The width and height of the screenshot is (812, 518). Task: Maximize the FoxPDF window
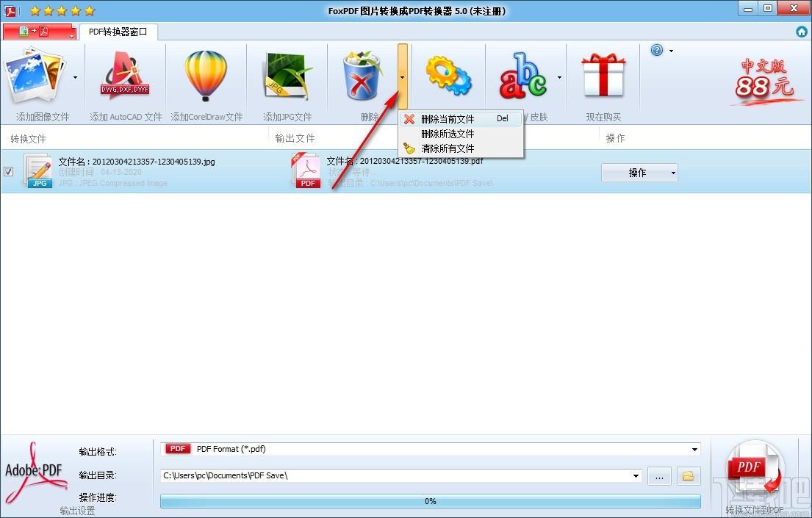click(768, 9)
